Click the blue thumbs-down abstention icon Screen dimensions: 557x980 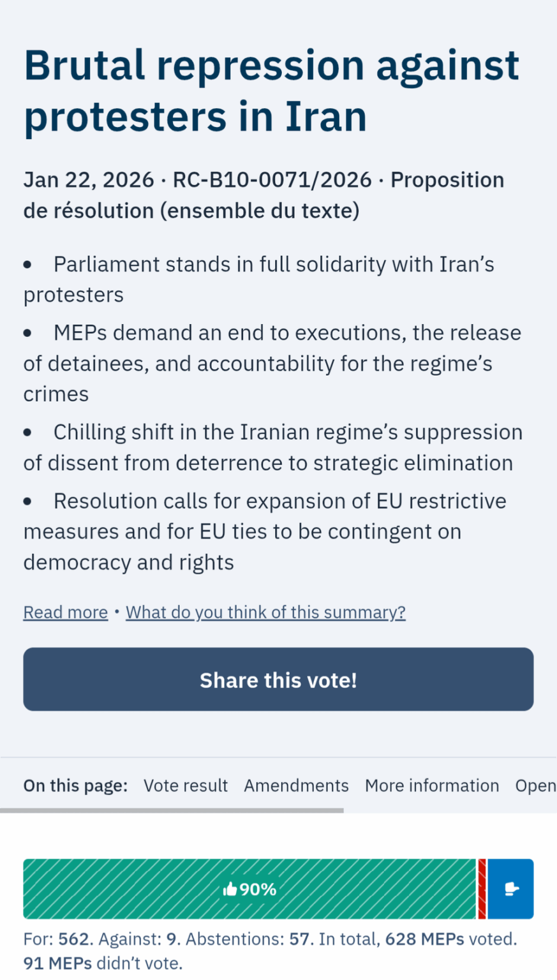click(510, 888)
